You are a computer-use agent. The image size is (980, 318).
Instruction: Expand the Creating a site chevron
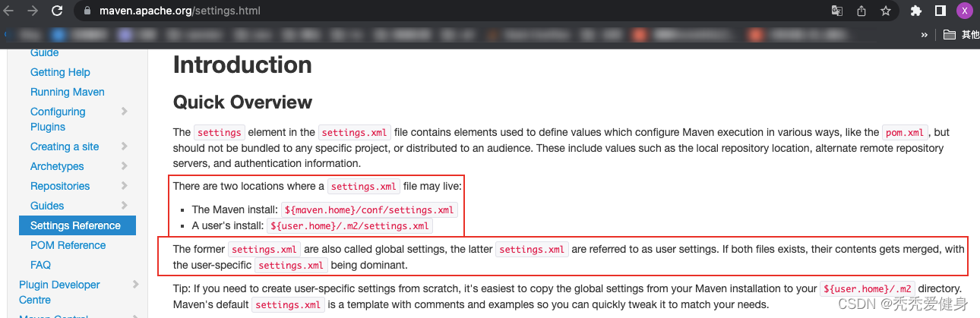(x=125, y=146)
